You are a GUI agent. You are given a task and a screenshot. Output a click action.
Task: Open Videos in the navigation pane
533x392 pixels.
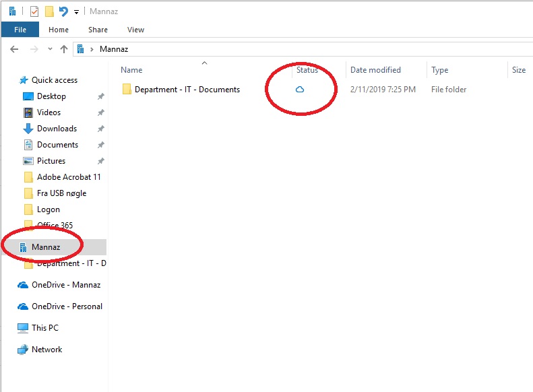pos(49,112)
